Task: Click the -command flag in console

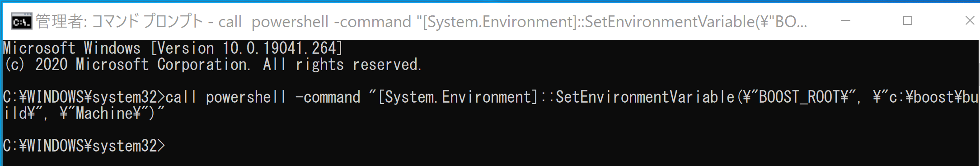Action: point(328,97)
